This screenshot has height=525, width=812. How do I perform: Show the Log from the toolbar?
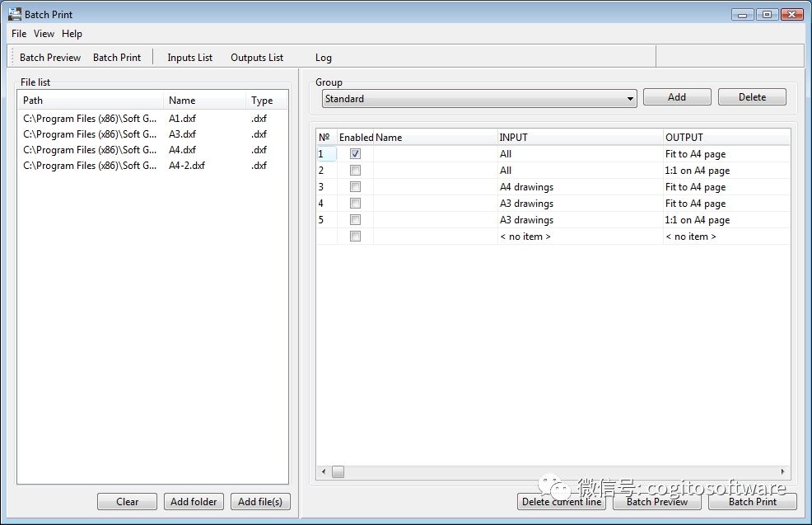click(324, 58)
